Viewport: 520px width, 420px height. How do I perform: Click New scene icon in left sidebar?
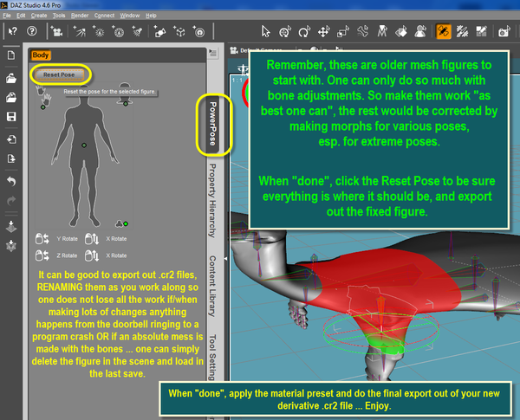pyautogui.click(x=11, y=55)
